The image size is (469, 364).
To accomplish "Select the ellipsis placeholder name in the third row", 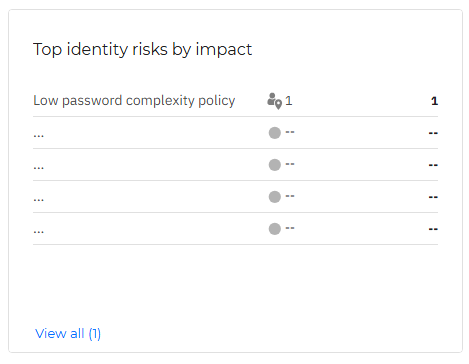I will tap(39, 168).
